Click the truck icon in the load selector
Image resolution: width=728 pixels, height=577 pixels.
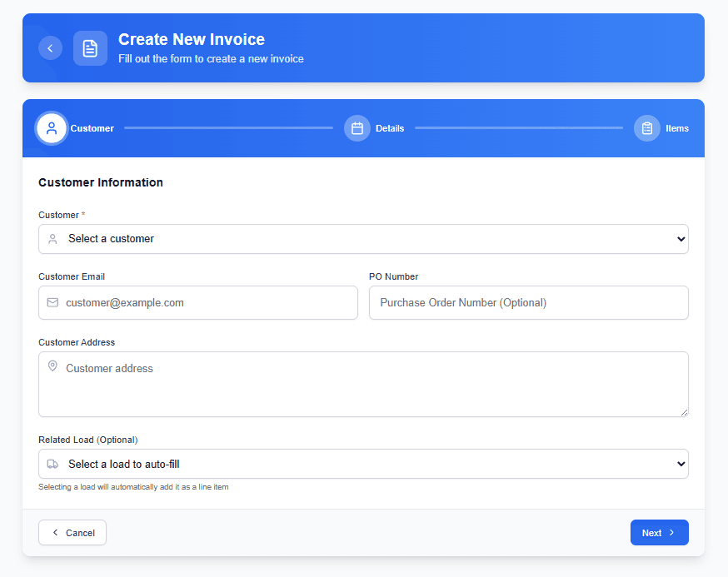(x=52, y=464)
